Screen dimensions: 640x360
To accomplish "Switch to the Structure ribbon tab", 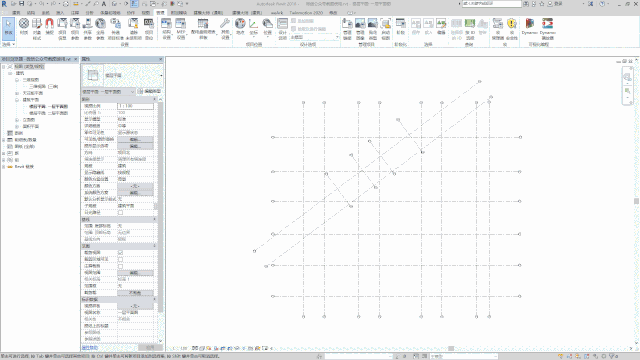I will [31, 13].
